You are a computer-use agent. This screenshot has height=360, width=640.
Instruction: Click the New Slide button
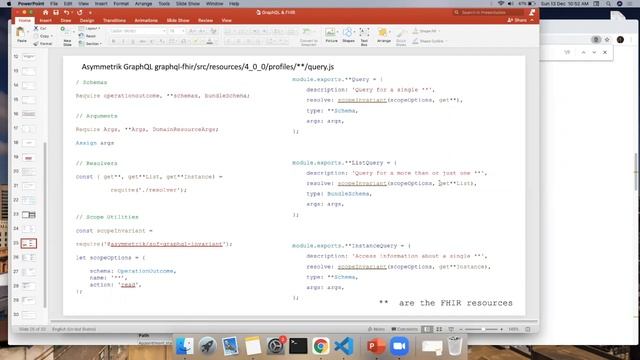67,36
